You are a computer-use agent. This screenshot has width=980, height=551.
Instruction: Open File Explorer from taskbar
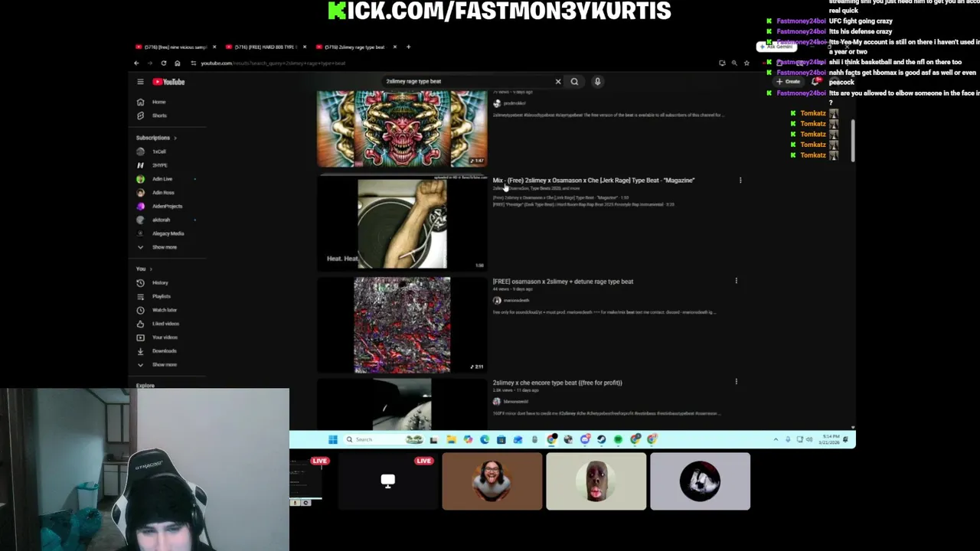click(452, 439)
